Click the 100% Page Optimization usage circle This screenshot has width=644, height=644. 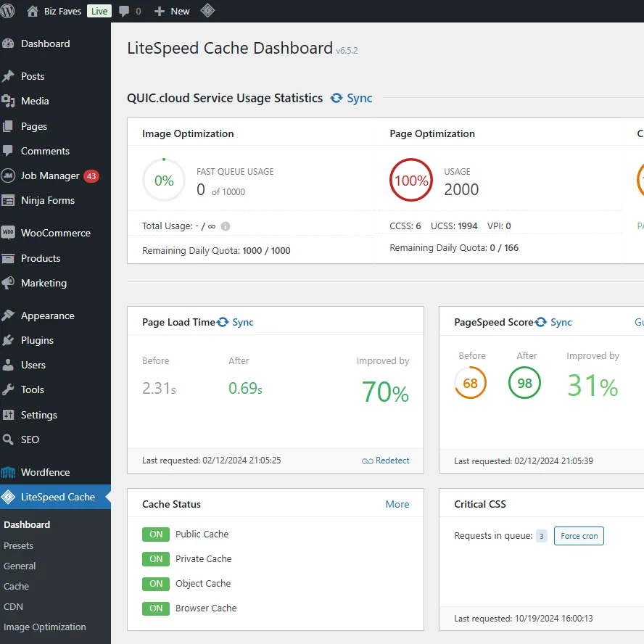click(411, 180)
